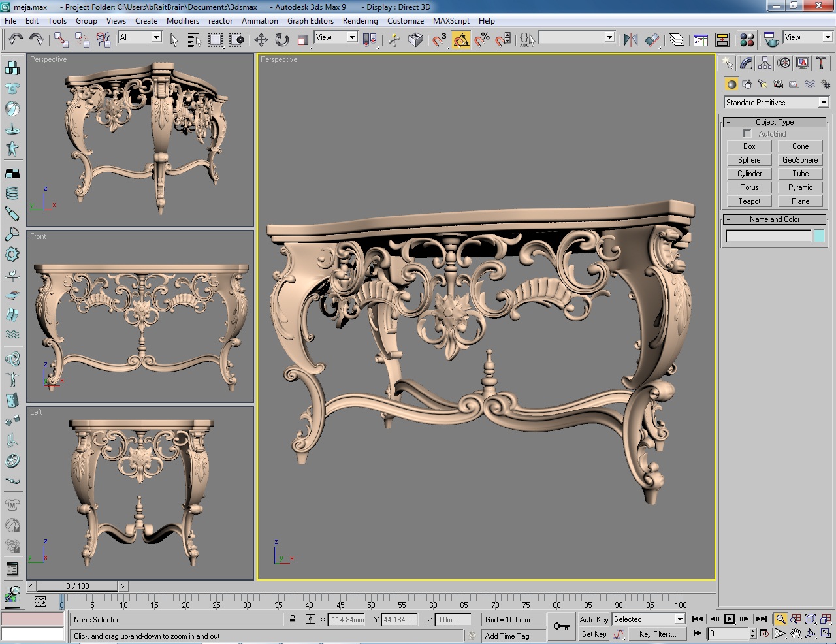Click the Zoom Extents All icon
The image size is (836, 644).
[x=825, y=619]
